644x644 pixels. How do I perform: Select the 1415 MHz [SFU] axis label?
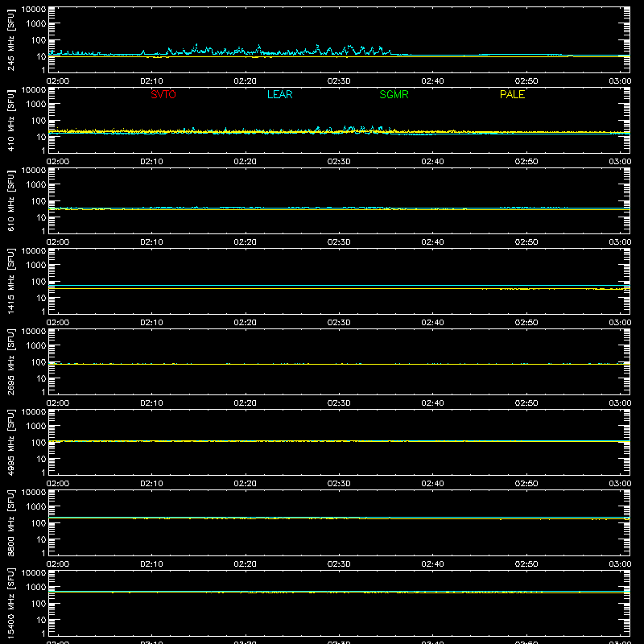11,281
